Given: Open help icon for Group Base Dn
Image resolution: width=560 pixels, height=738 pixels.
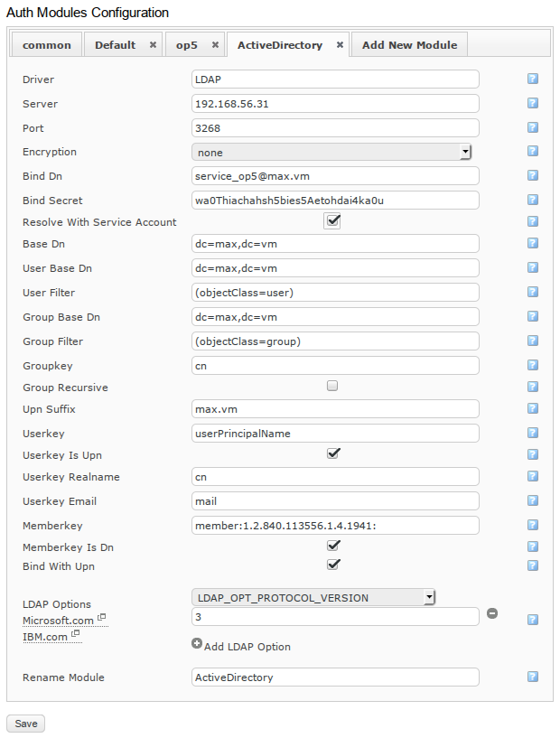Looking at the screenshot, I should [x=532, y=317].
